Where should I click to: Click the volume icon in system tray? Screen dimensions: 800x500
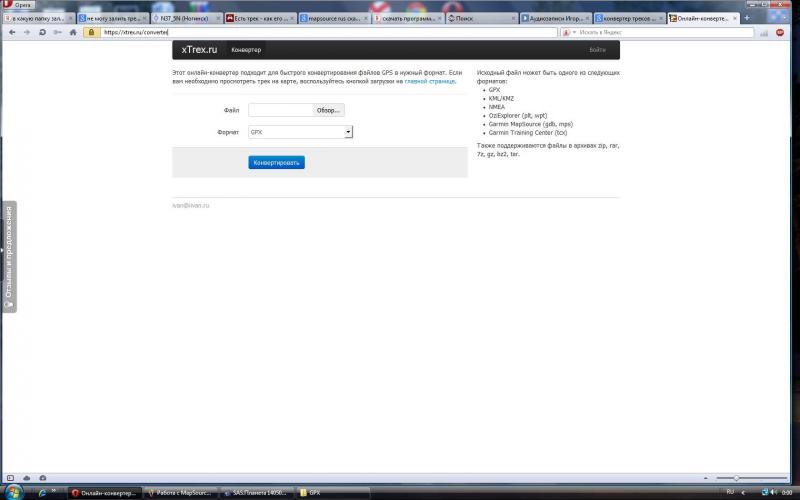point(772,492)
